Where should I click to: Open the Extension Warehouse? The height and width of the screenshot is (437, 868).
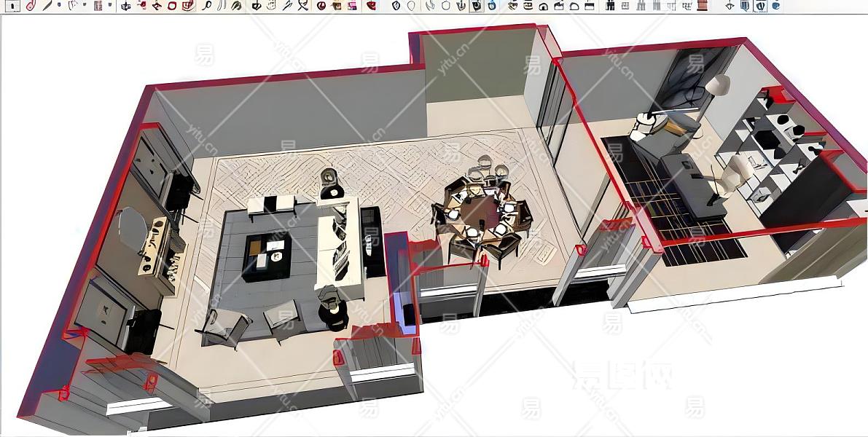pos(336,6)
